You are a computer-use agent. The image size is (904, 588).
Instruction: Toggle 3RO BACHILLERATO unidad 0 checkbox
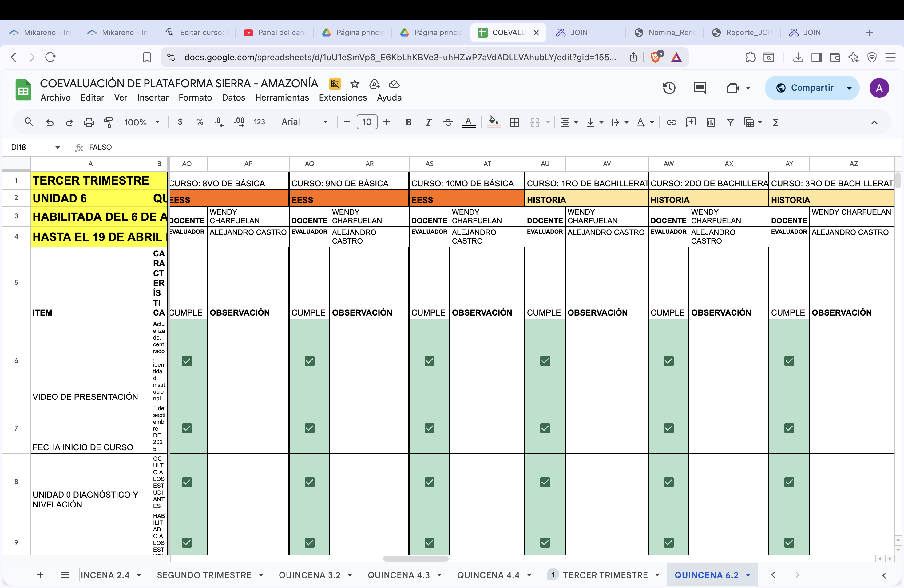[789, 482]
